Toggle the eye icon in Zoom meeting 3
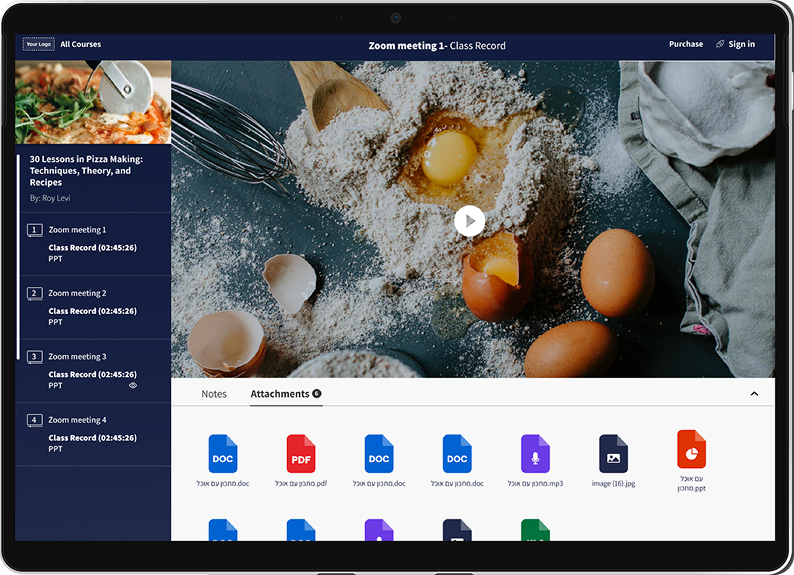The height and width of the screenshot is (575, 794). click(x=133, y=386)
